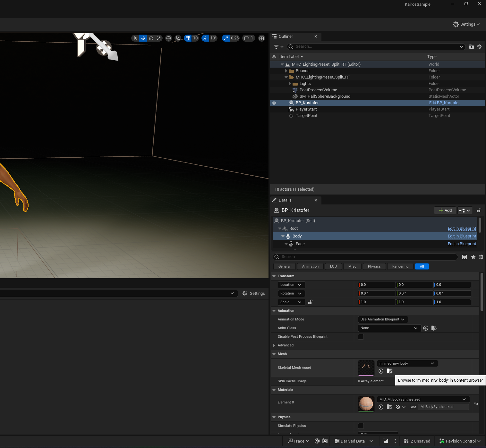Open blueprint/script options dropdown in Details
This screenshot has height=448, width=486.
pyautogui.click(x=465, y=210)
